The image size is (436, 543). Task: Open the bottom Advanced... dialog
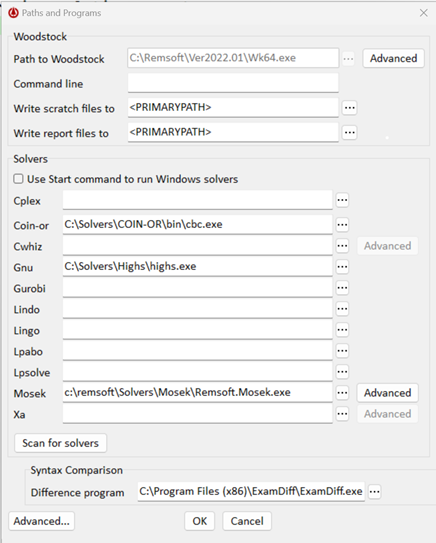click(x=42, y=521)
